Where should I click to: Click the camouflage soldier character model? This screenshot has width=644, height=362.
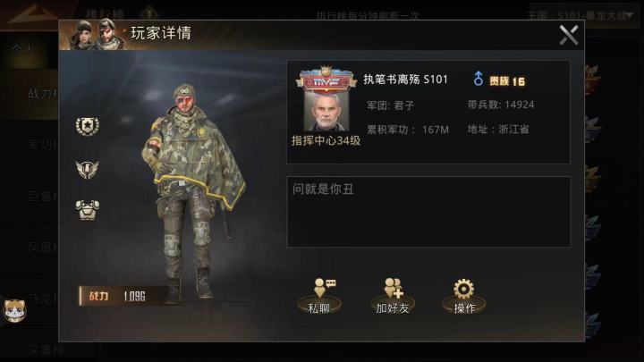coord(193,193)
